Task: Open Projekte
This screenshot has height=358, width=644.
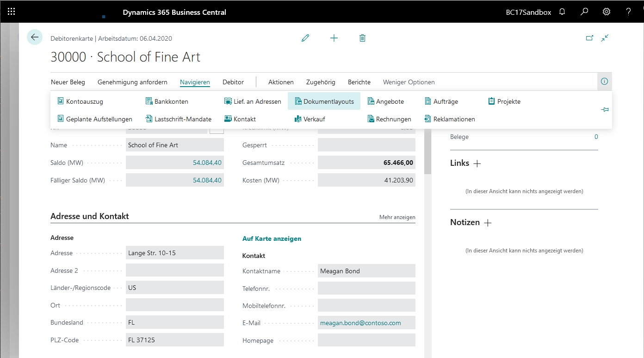Action: (504, 101)
